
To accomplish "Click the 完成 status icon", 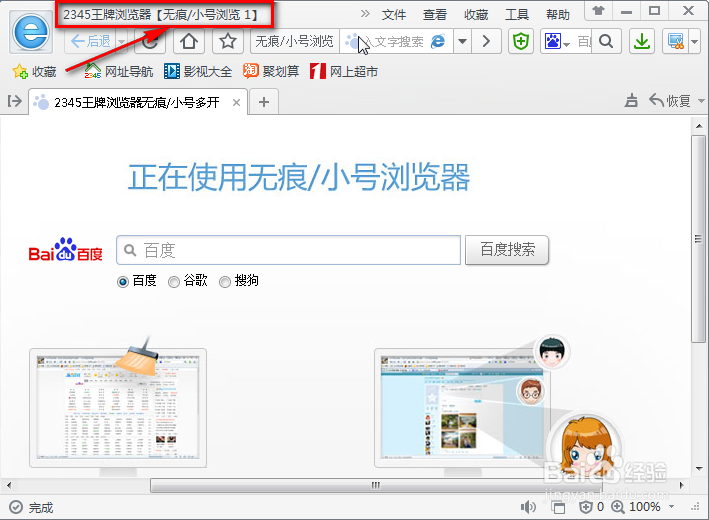I will [x=16, y=507].
